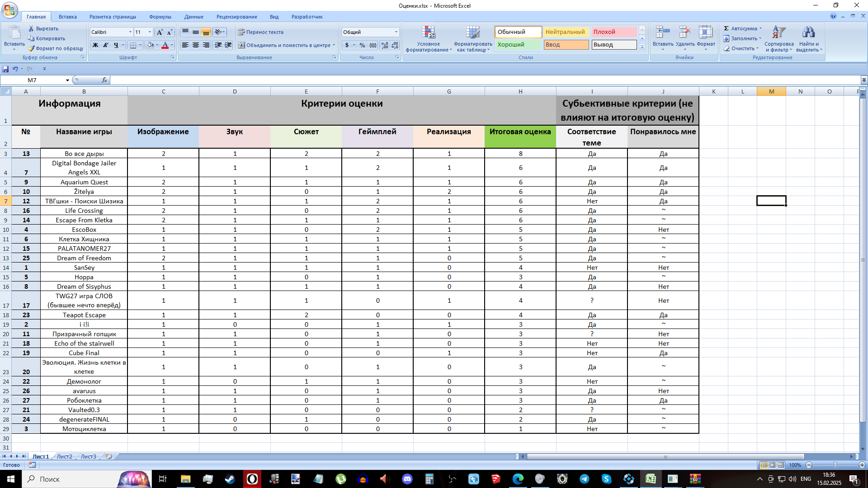Viewport: 868px width, 488px height.
Task: Click the center horizontal alignment icon
Action: pyautogui.click(x=196, y=45)
